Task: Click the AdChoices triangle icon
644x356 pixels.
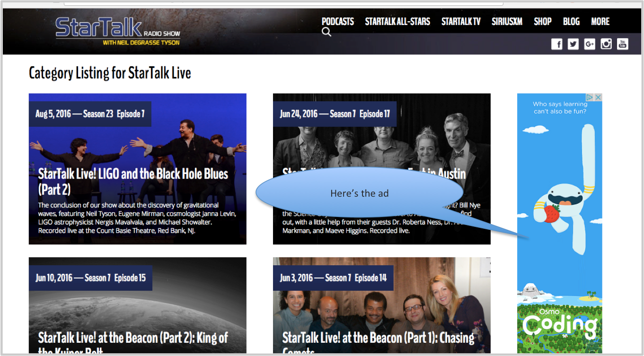Action: [x=591, y=97]
